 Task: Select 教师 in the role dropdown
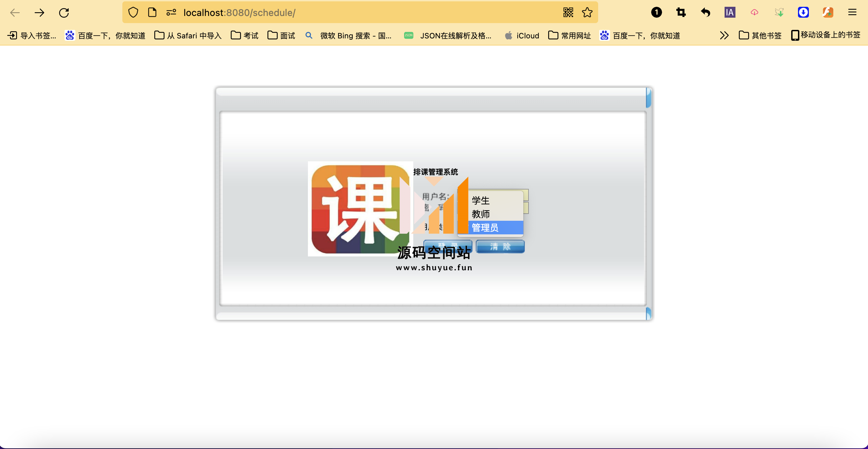[491, 214]
